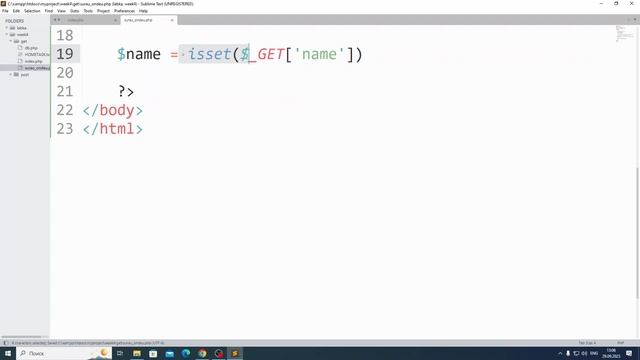Open the HOMETASK file in sidebar
640x360 pixels.
point(37,54)
